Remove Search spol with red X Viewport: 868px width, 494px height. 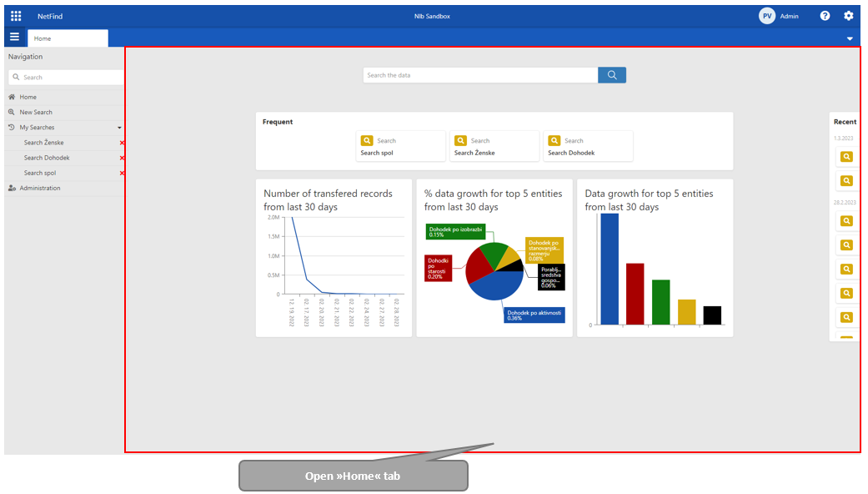pyautogui.click(x=122, y=174)
